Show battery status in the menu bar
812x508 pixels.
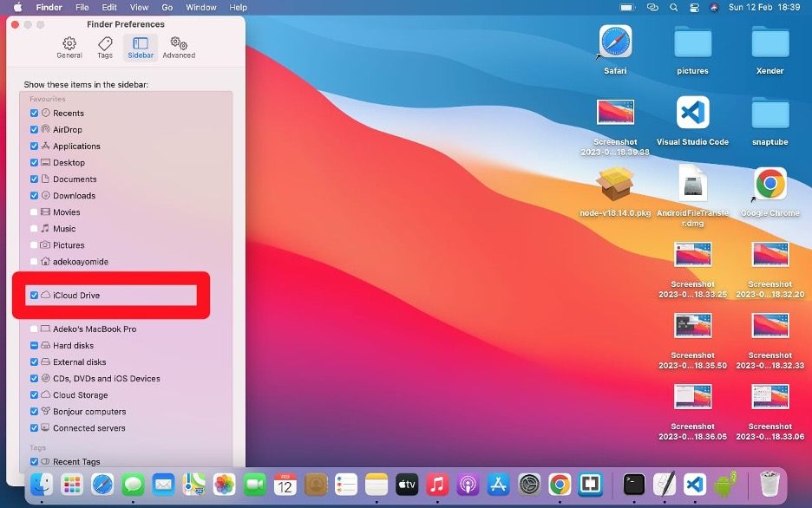tap(627, 7)
